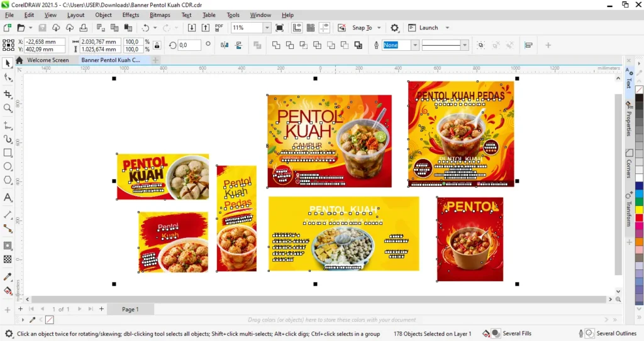Select the Transparency tool
The height and width of the screenshot is (341, 644).
point(8,259)
